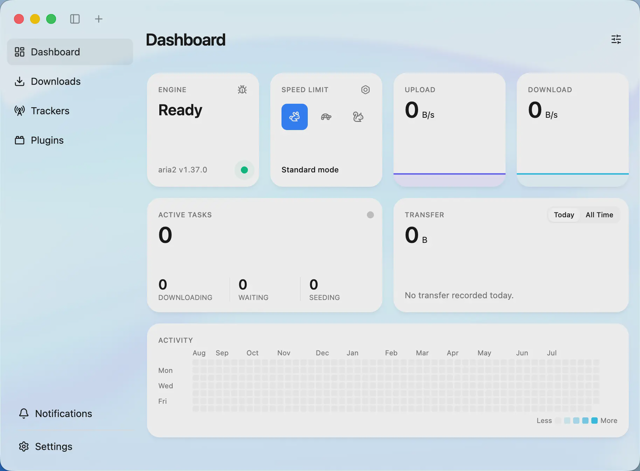640x471 pixels.
Task: Click the 'Fri' row label in Activity
Action: click(162, 401)
